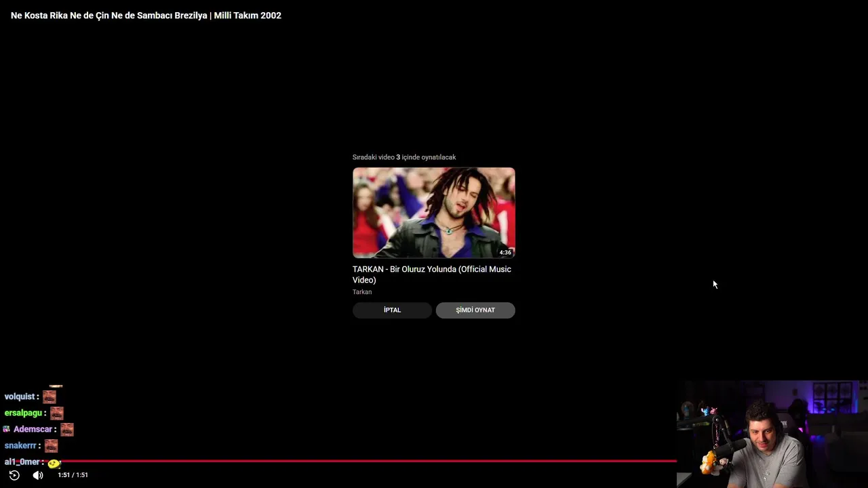Click the badge icon before Ademscar

click(7, 429)
